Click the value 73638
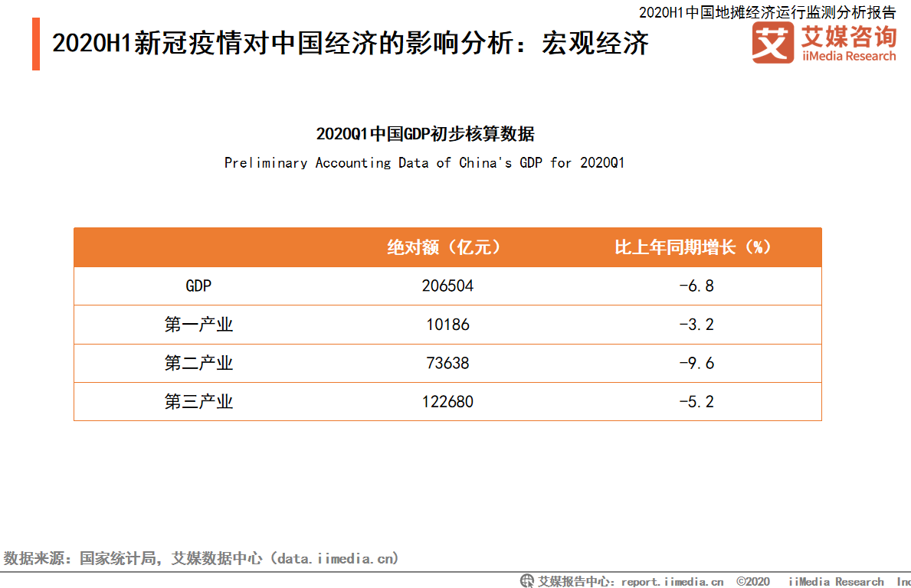The image size is (911, 588). tap(447, 364)
